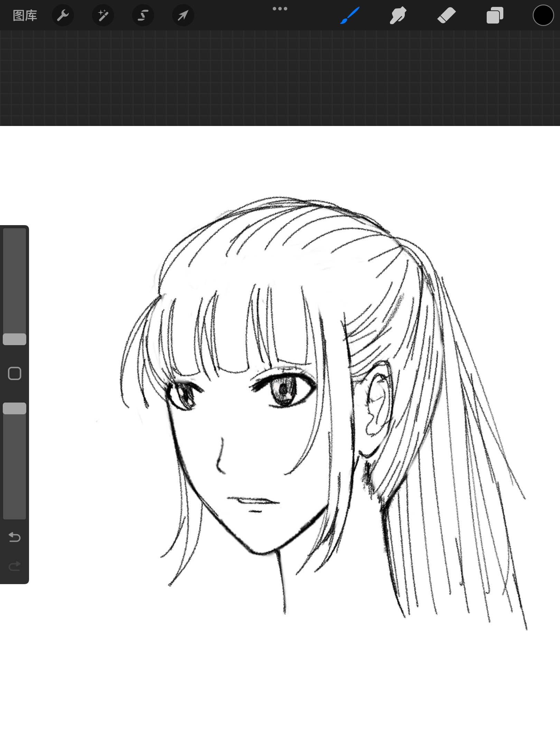The height and width of the screenshot is (747, 560).
Task: Activate the Selection S-ribbon tool
Action: coord(143,16)
